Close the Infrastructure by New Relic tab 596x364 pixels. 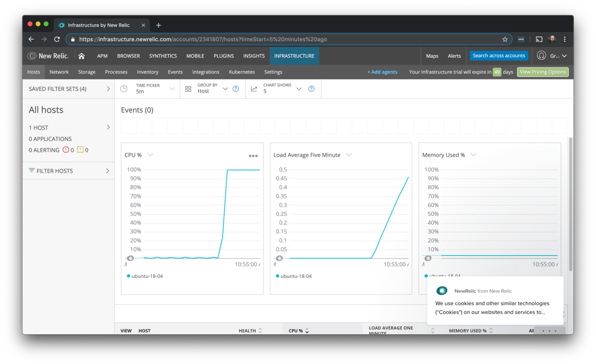(x=143, y=25)
